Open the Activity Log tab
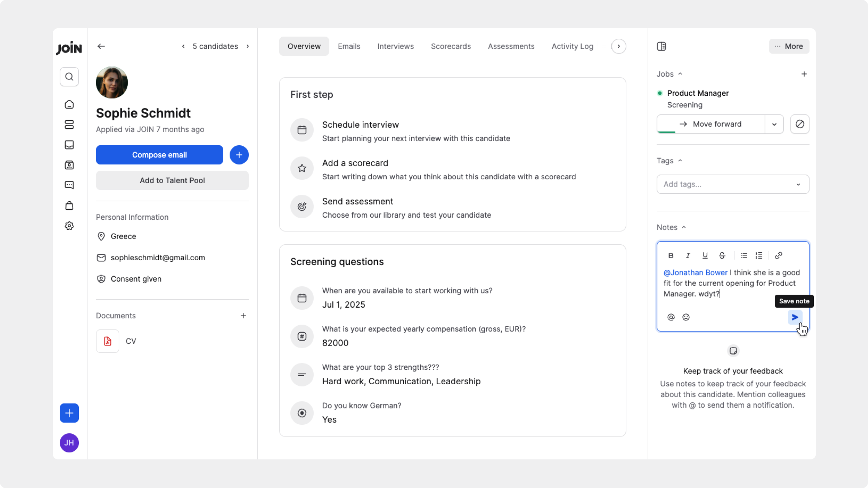Viewport: 868px width, 488px height. pos(572,46)
